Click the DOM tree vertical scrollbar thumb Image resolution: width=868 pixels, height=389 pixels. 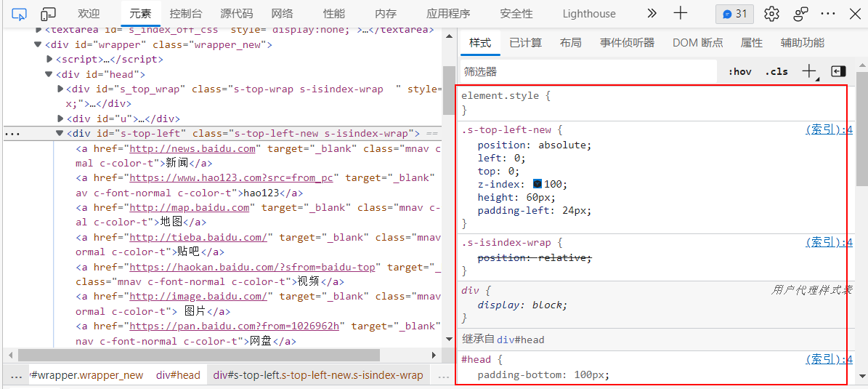(449, 90)
